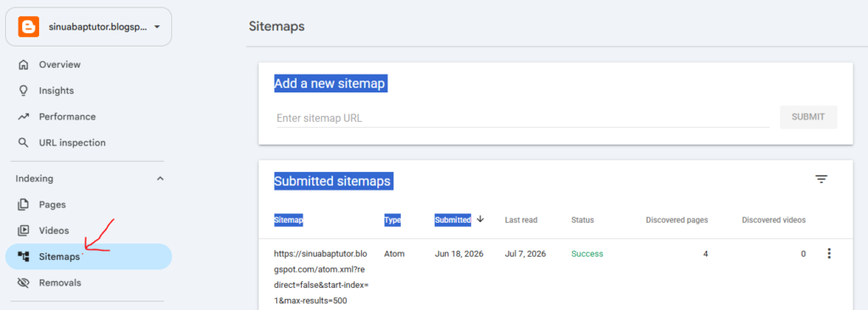Click the Sitemaps tree icon
Viewport: 868px width, 310px height.
pyautogui.click(x=23, y=257)
